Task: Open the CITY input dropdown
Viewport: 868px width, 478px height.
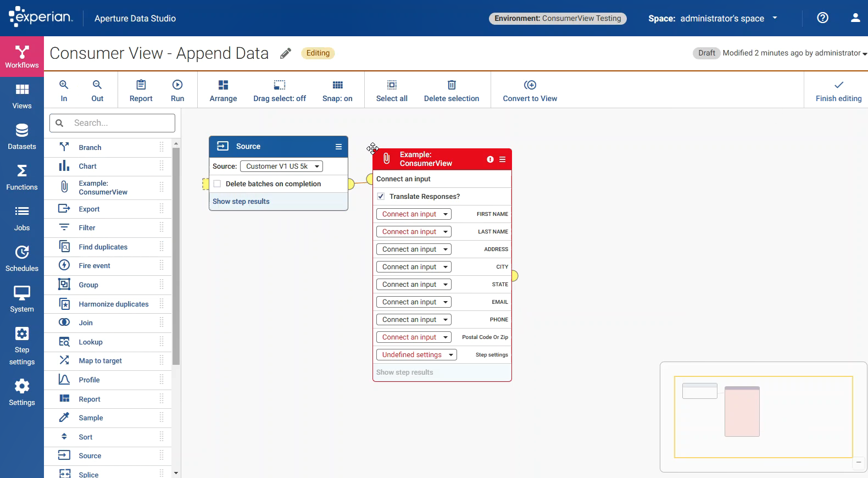Action: click(x=414, y=267)
